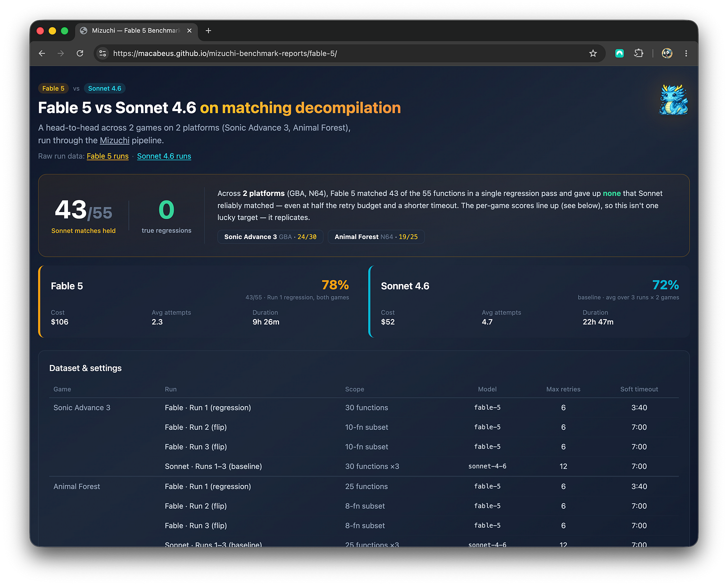Click the Animal Forest game cell
728x586 pixels.
tap(76, 486)
